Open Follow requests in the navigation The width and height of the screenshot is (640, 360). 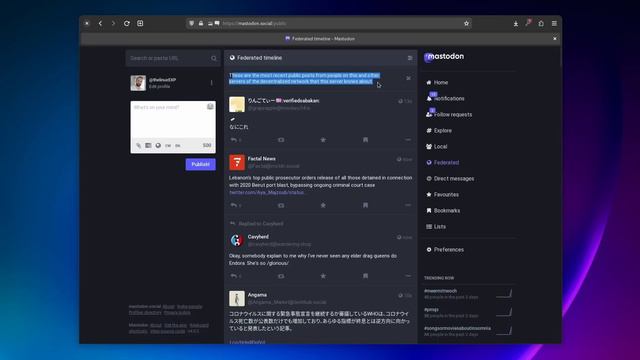coord(449,114)
